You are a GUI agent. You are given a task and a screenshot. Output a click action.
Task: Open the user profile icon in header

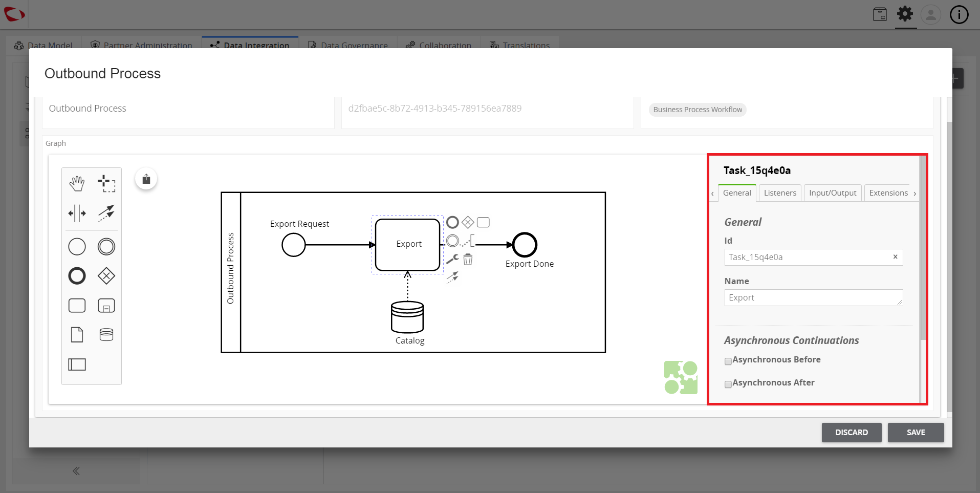pos(931,14)
